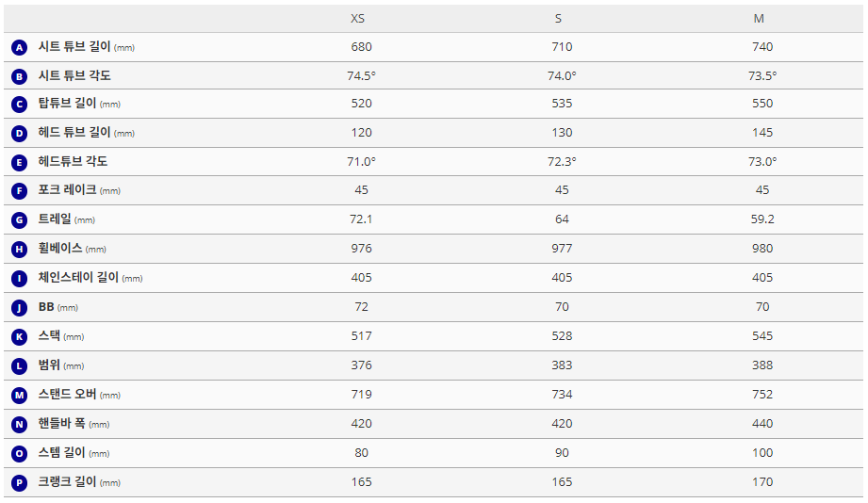Image resolution: width=868 pixels, height=503 pixels.
Task: Select the S size column header
Action: pos(559,19)
